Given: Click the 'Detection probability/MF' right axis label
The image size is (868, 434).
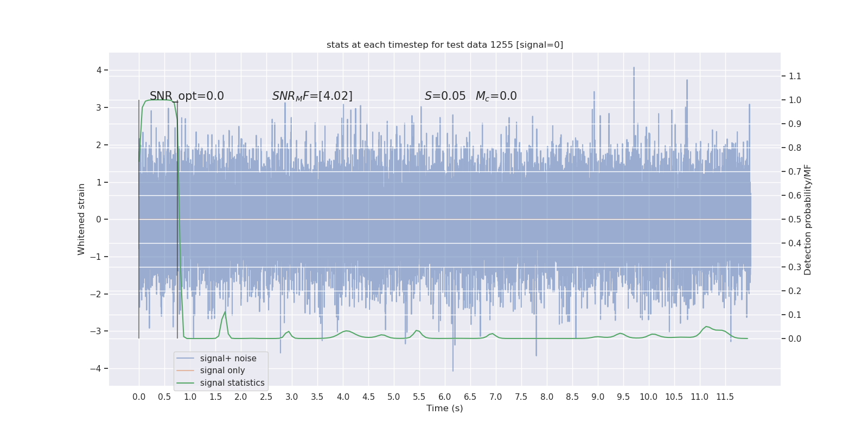Looking at the screenshot, I should (x=808, y=220).
